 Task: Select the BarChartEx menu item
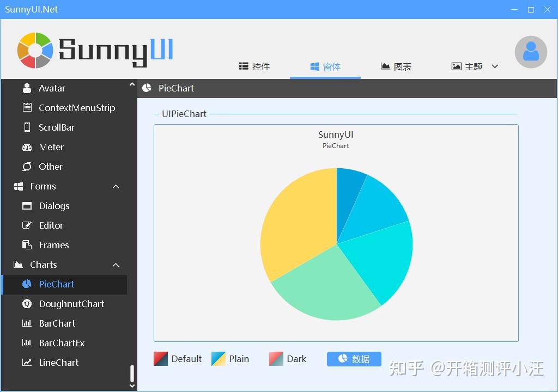64,343
